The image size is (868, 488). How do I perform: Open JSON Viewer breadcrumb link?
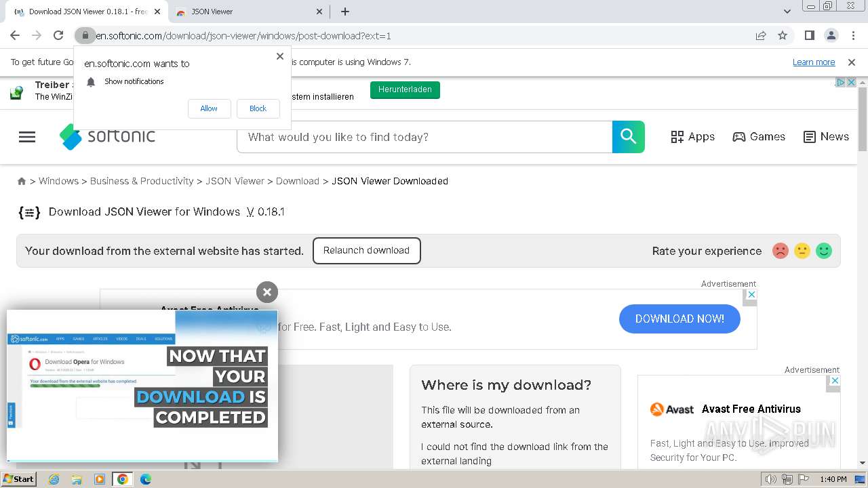pos(235,181)
